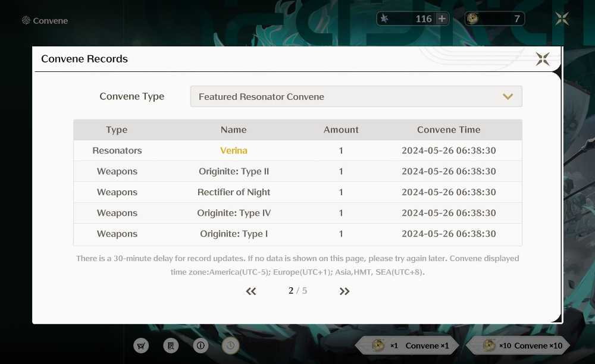595x364 pixels.
Task: Open the shop cart icon in bottom bar
Action: click(141, 346)
